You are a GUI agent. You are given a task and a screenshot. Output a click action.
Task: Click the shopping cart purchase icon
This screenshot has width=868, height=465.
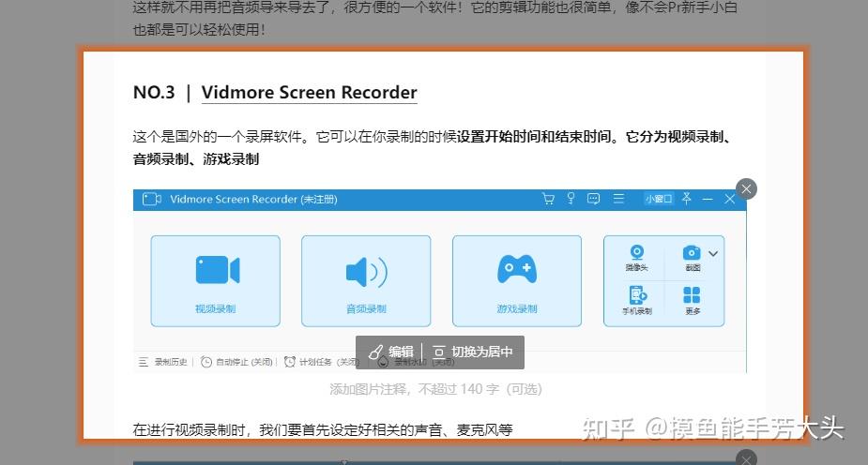pos(548,199)
